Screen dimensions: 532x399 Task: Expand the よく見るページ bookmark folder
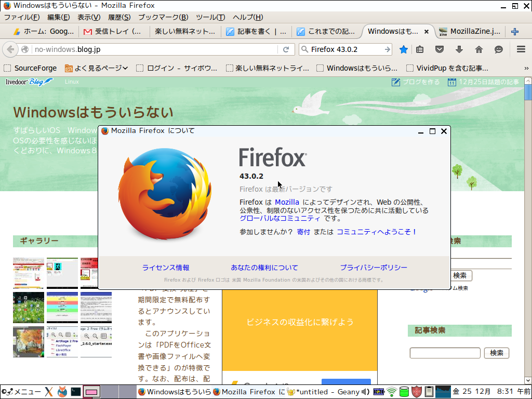(97, 68)
